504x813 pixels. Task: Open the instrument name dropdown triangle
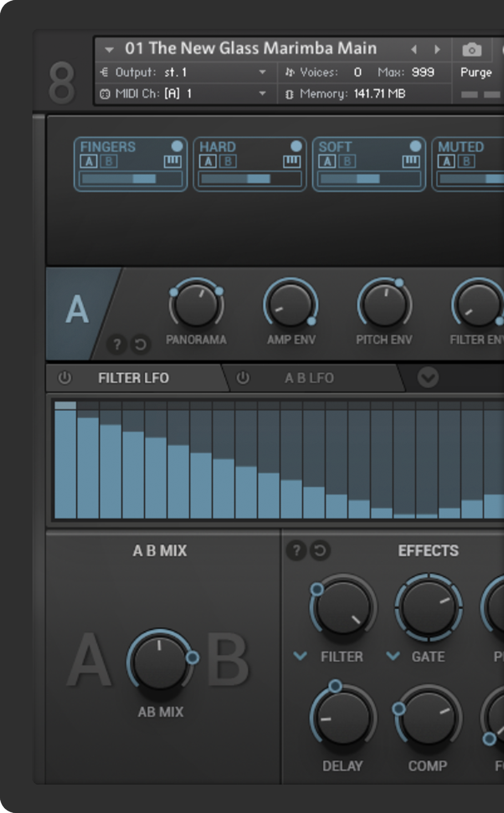click(x=109, y=50)
